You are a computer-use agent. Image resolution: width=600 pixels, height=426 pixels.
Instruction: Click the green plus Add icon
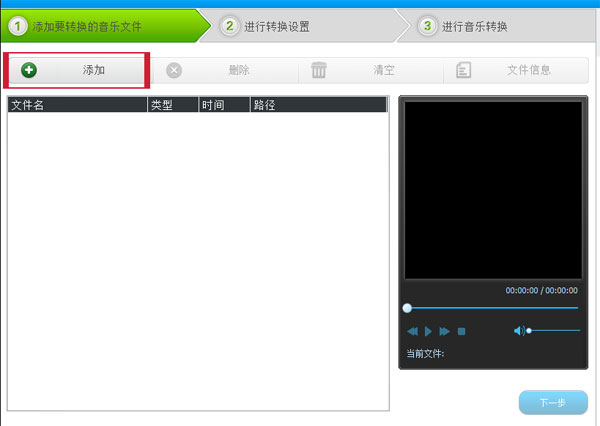pos(29,70)
